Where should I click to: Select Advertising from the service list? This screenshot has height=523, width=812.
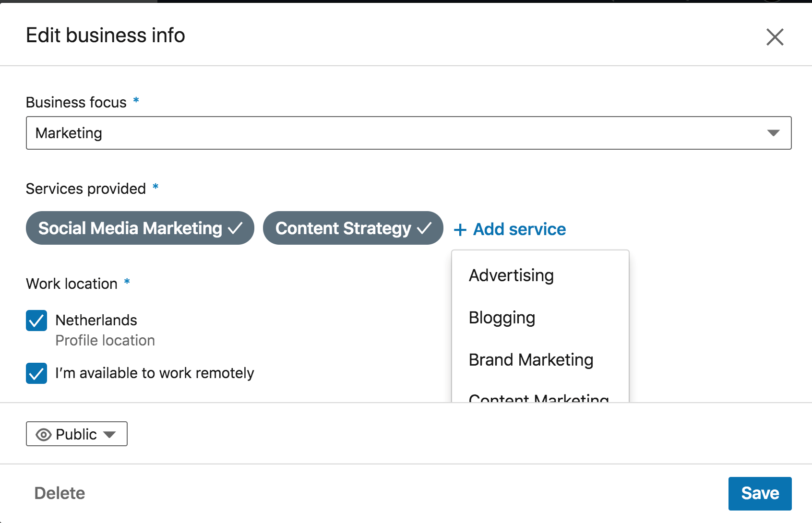pos(511,275)
